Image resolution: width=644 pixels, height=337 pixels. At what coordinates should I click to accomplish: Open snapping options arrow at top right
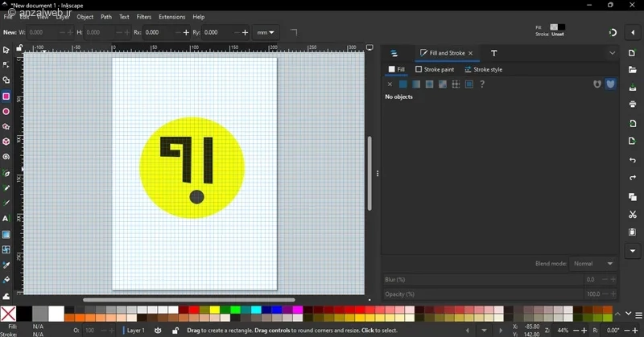coord(633,32)
